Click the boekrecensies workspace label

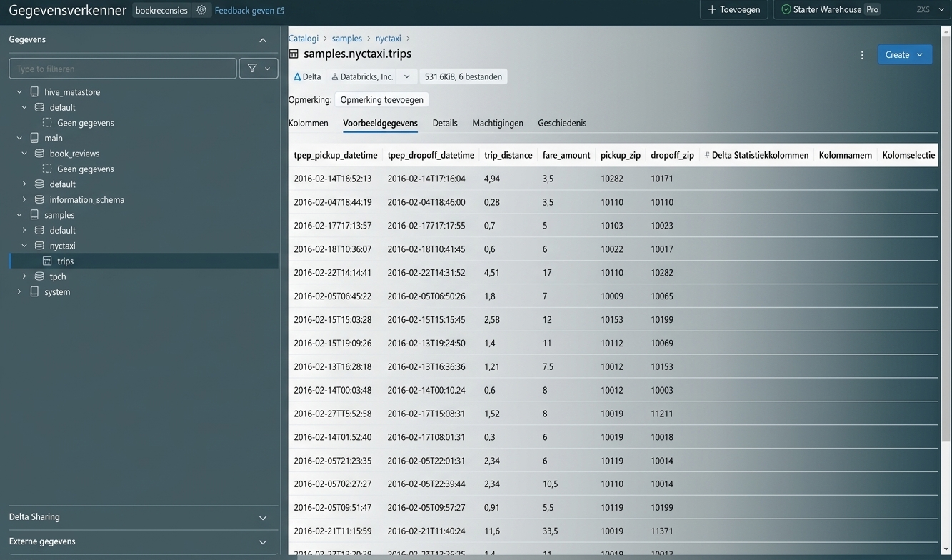(161, 10)
